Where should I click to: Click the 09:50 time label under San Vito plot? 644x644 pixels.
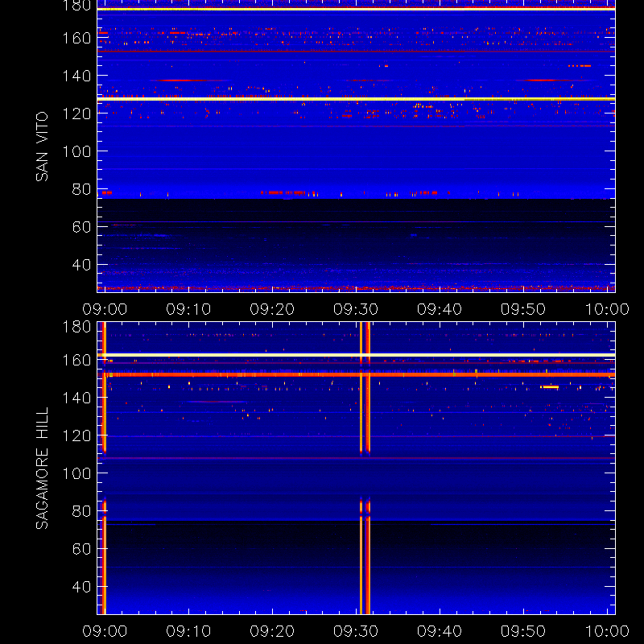pos(522,309)
